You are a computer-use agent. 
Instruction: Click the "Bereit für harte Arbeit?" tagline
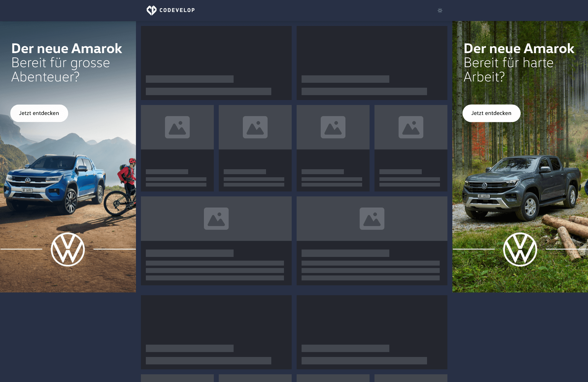click(x=509, y=70)
